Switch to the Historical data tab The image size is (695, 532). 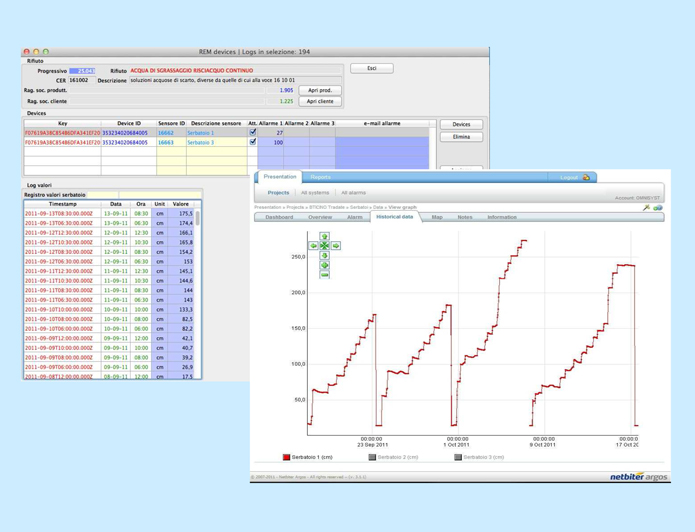point(394,217)
